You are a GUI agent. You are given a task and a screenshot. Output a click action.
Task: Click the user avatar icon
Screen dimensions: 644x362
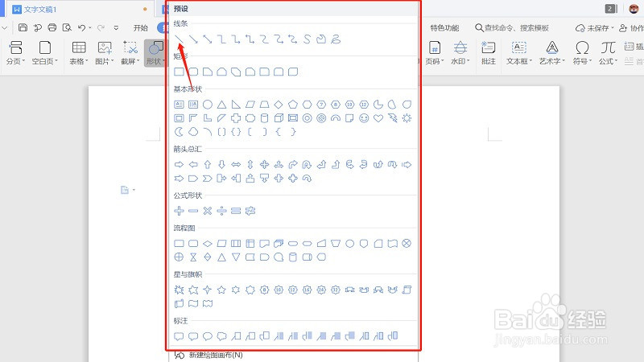tap(634, 9)
